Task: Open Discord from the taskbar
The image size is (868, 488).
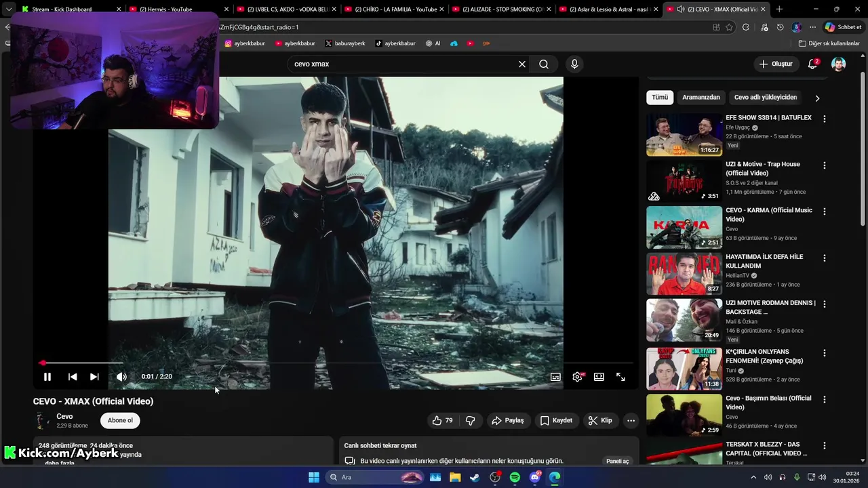Action: pyautogui.click(x=535, y=477)
